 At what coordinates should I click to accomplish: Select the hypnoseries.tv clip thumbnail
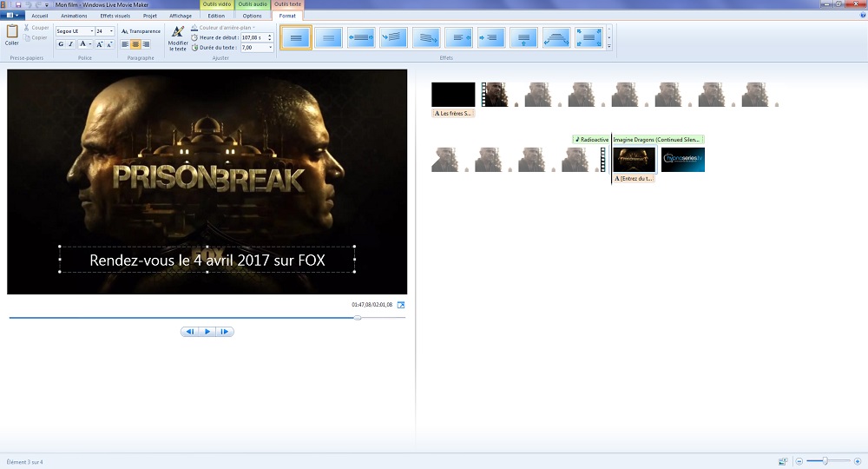[682, 160]
